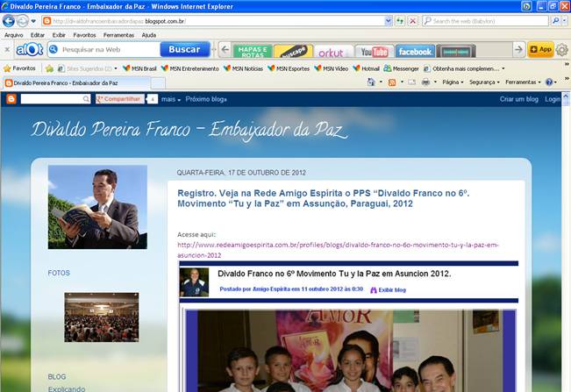Open the redeamigoespirita.com.br blog URL link
Image resolution: width=571 pixels, height=392 pixels.
(x=338, y=250)
